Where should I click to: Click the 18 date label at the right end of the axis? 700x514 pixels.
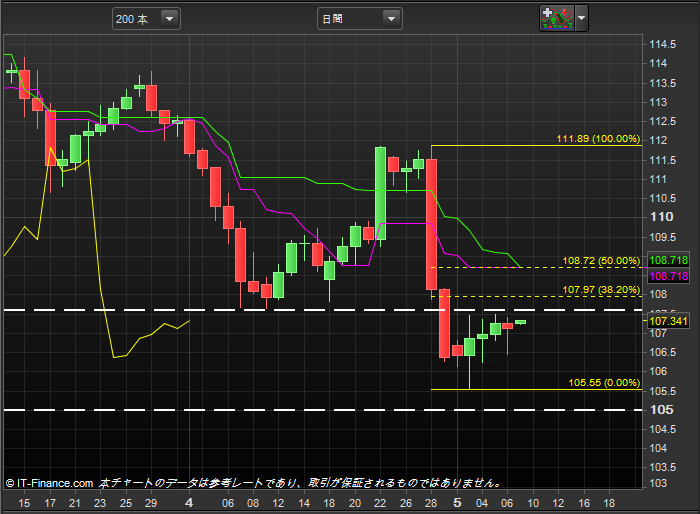[x=609, y=503]
